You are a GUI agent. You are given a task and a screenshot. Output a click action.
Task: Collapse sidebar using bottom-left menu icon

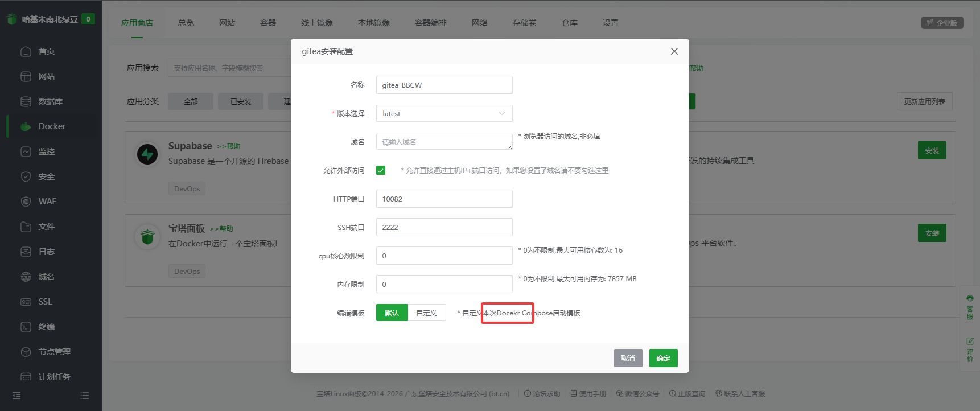click(x=17, y=396)
